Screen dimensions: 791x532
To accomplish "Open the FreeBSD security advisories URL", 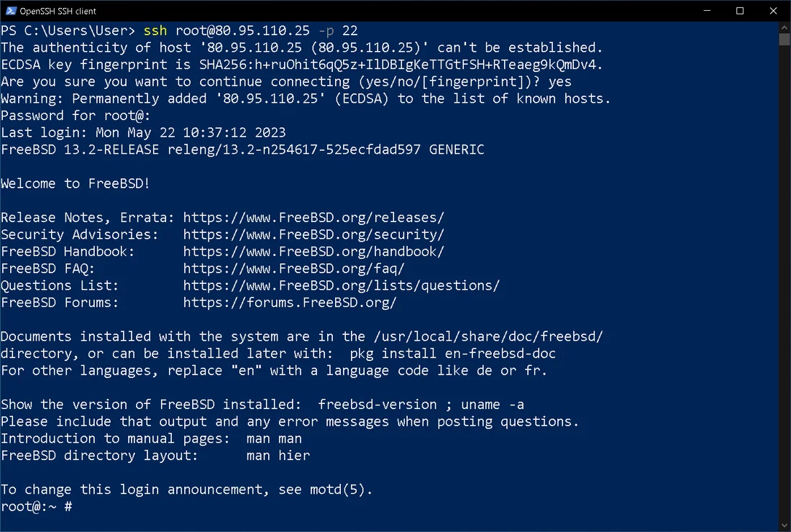I will pyautogui.click(x=314, y=234).
